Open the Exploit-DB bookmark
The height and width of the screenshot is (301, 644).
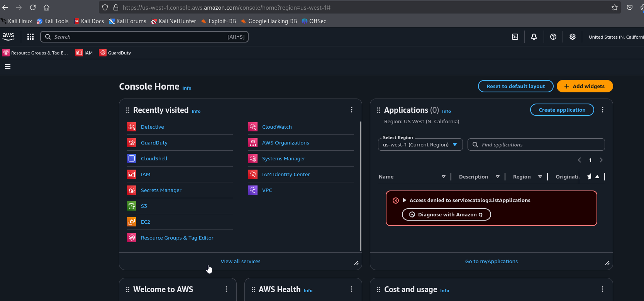coord(218,21)
